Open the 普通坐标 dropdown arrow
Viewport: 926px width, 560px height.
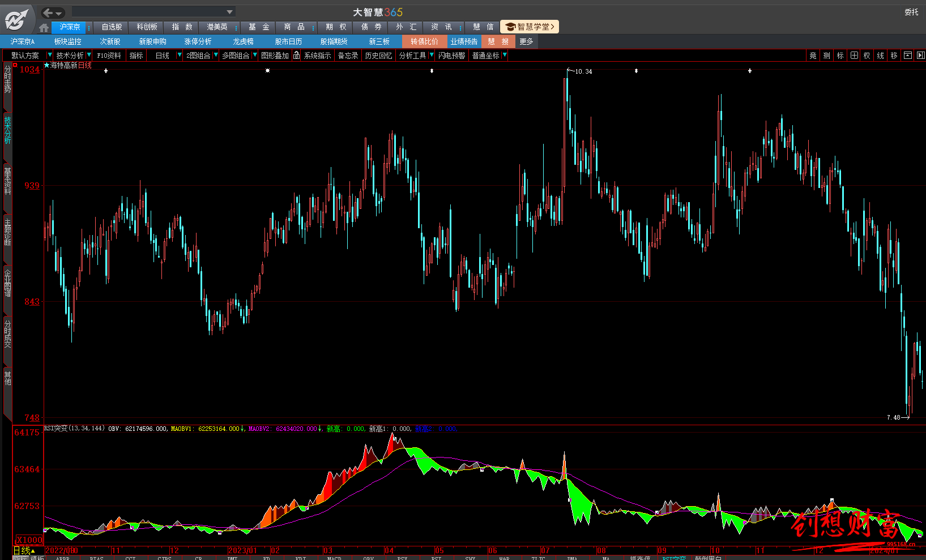(505, 55)
